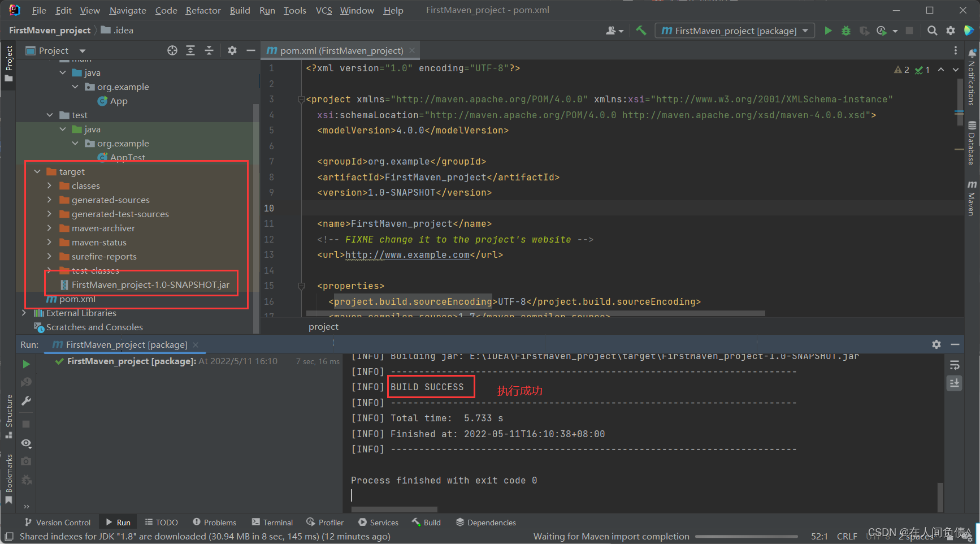Select FirstMaven_project-1.0-SNAPSHOT.jar file
This screenshot has height=544, width=980.
click(x=144, y=284)
